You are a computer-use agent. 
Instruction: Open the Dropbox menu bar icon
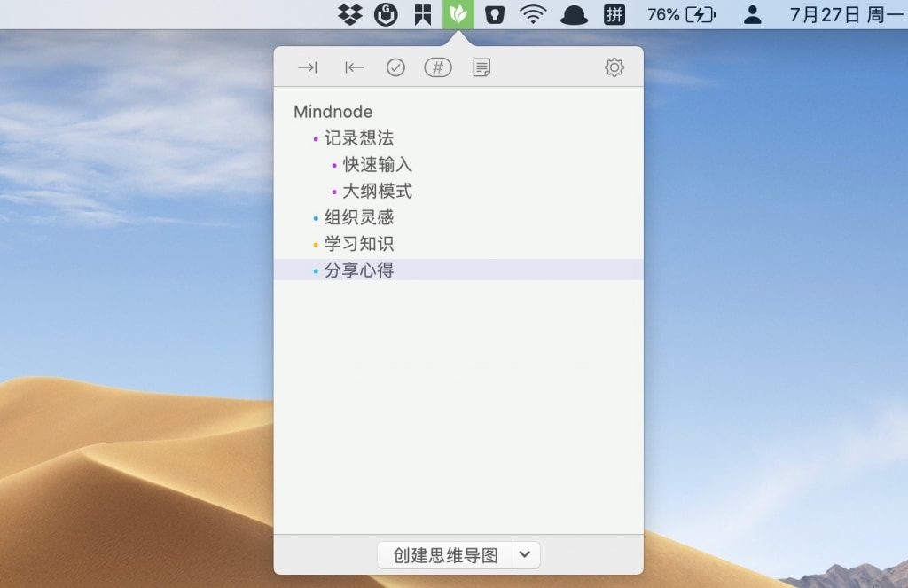pyautogui.click(x=349, y=14)
